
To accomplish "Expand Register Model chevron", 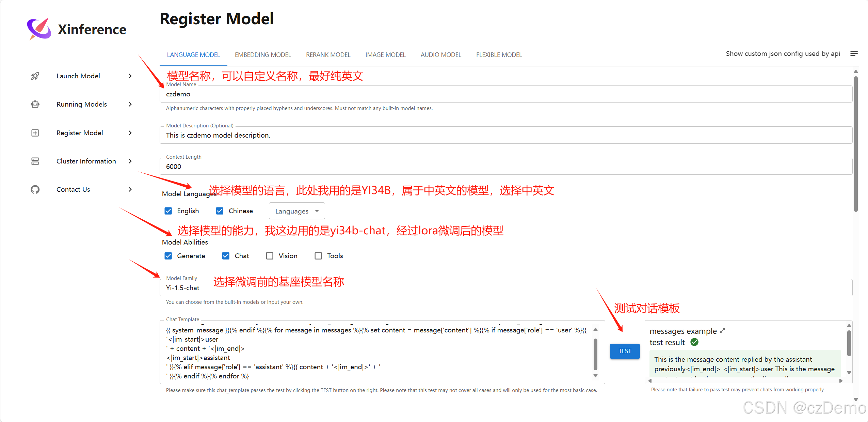I will tap(130, 133).
